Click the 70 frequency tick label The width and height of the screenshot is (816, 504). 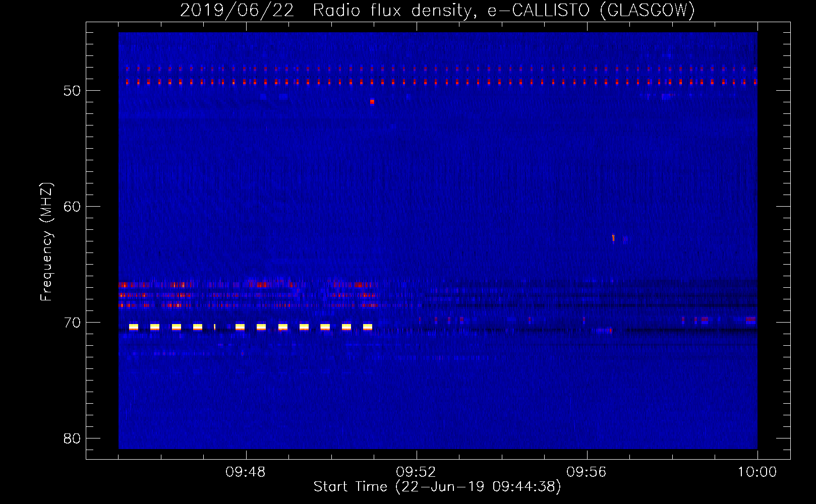click(72, 323)
